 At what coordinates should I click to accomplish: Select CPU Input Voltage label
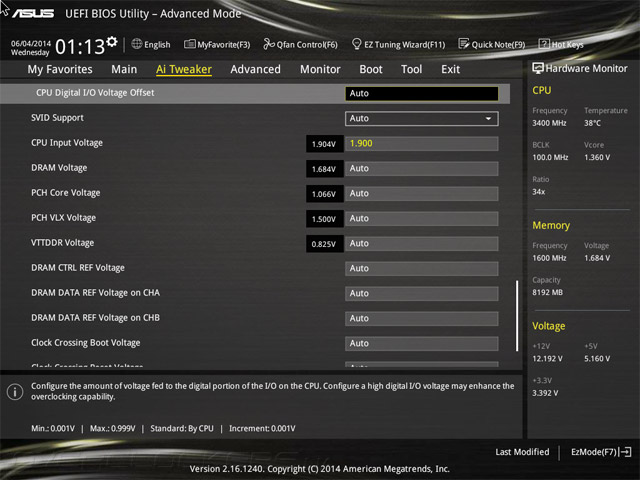tap(67, 143)
